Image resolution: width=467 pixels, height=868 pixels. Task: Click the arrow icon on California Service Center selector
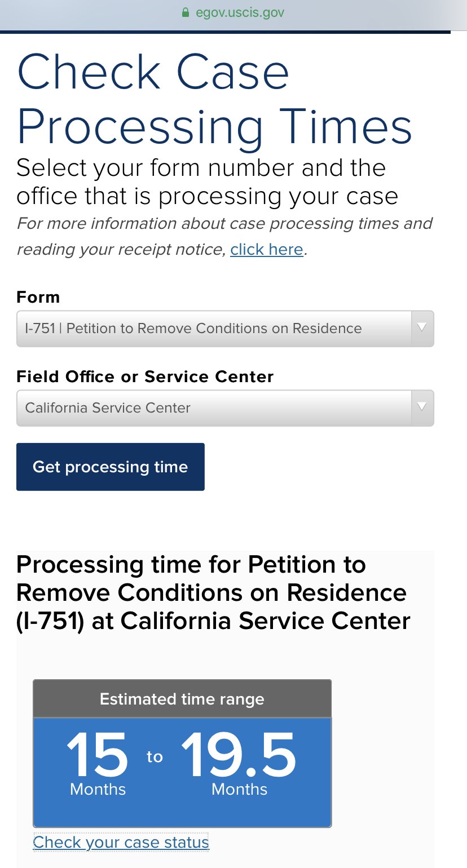[x=422, y=408]
